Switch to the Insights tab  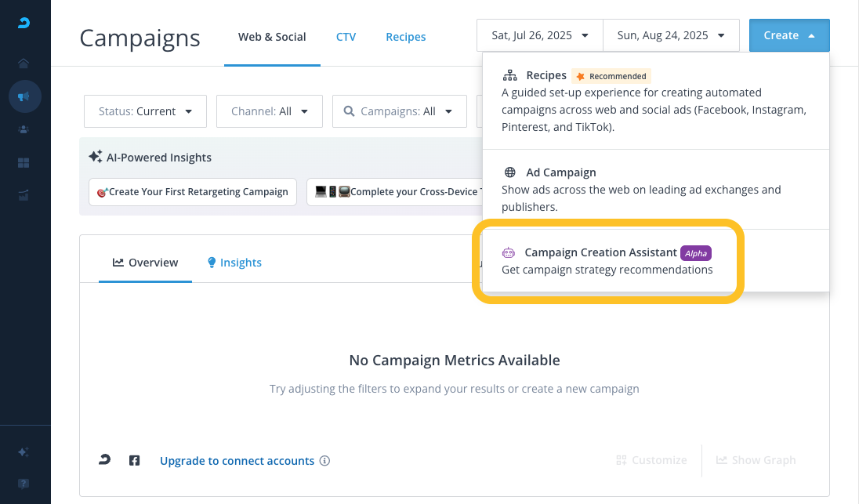tap(234, 263)
